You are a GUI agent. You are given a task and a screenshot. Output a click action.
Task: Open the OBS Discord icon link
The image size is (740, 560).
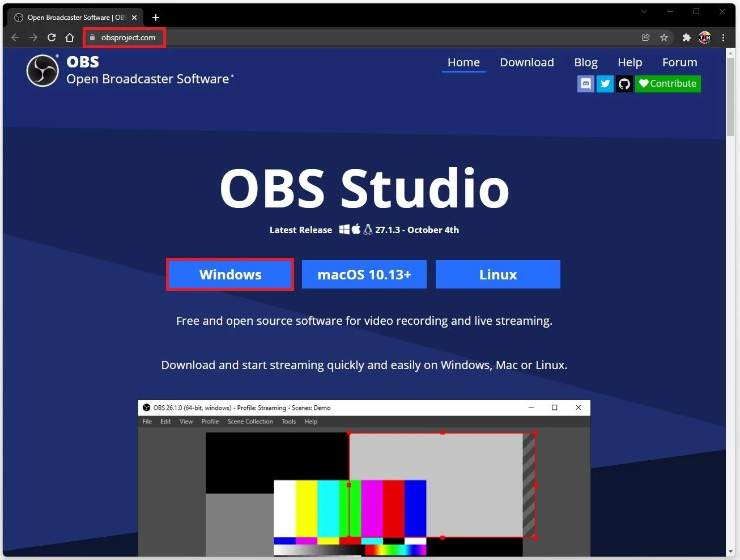(586, 84)
